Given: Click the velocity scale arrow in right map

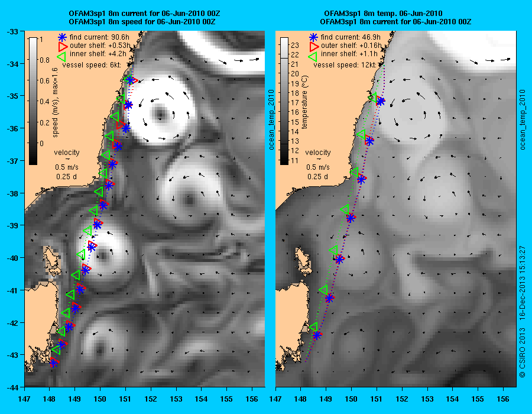Looking at the screenshot, I should (318, 159).
